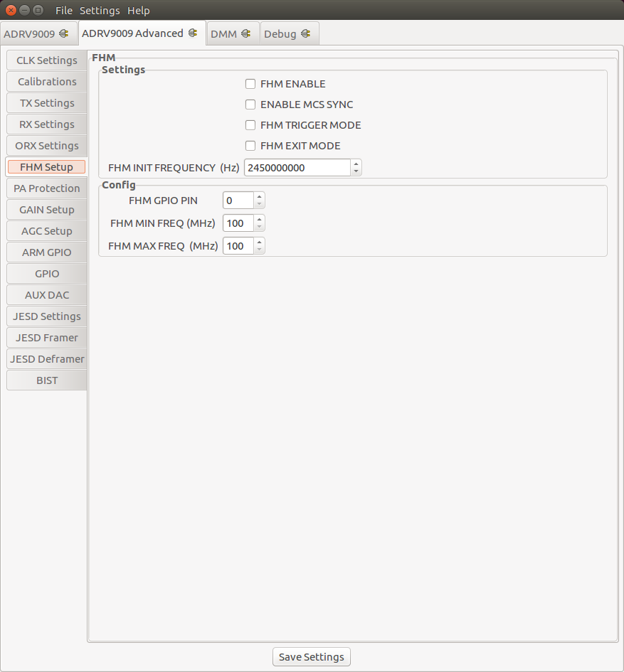This screenshot has height=672, width=624.
Task: Check the FHM EXIT MODE box
Action: [x=250, y=146]
